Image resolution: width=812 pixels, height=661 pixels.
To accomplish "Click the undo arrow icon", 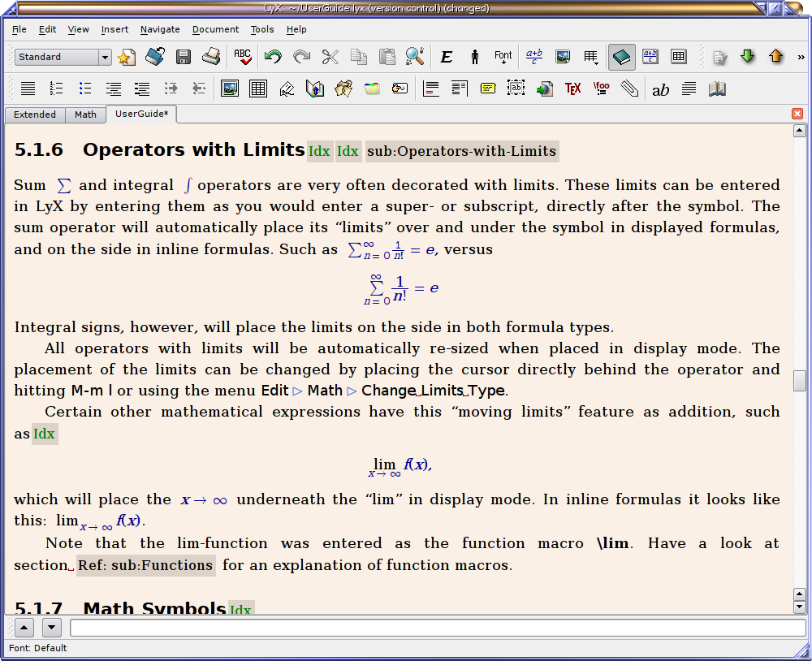I will pyautogui.click(x=273, y=57).
